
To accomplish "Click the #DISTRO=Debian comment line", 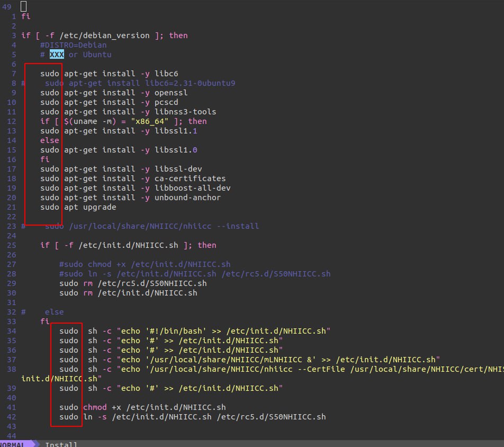I will point(73,45).
